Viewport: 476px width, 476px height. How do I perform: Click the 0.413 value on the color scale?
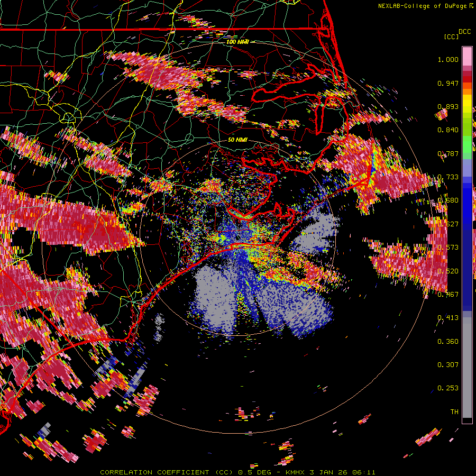coord(448,318)
